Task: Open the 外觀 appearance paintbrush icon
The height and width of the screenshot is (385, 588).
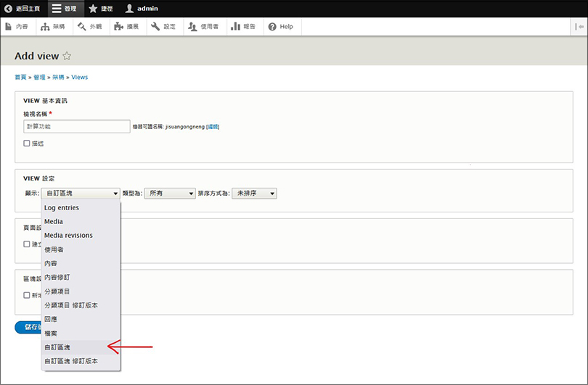Action: [82, 26]
